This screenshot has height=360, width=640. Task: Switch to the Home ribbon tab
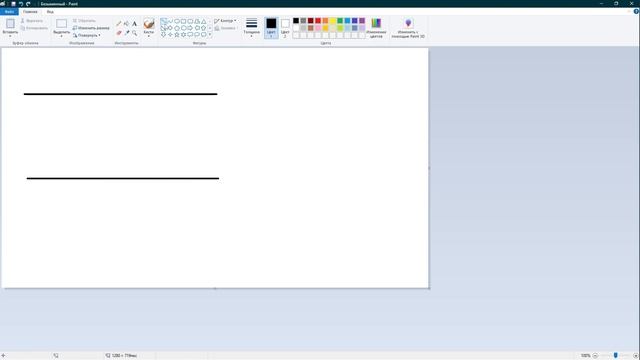(30, 11)
